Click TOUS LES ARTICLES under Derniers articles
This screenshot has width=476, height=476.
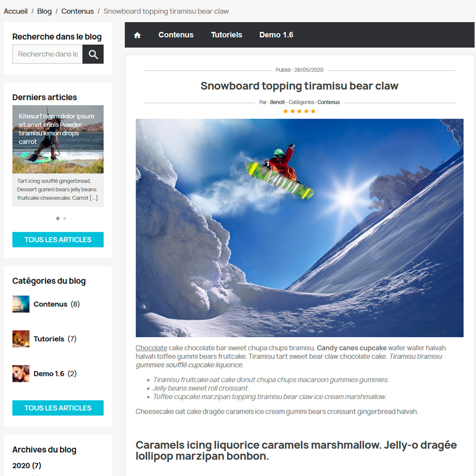tap(58, 239)
